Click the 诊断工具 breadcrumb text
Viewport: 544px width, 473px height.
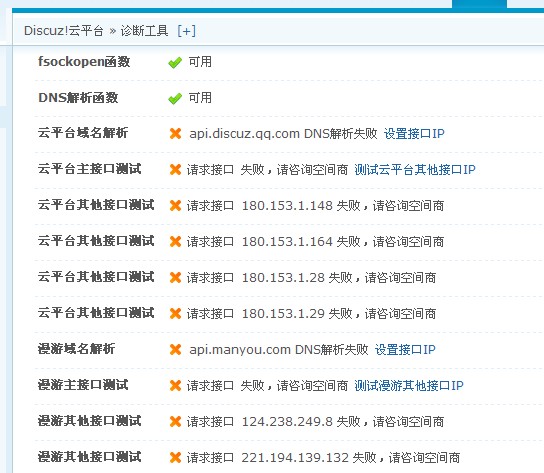pos(144,31)
